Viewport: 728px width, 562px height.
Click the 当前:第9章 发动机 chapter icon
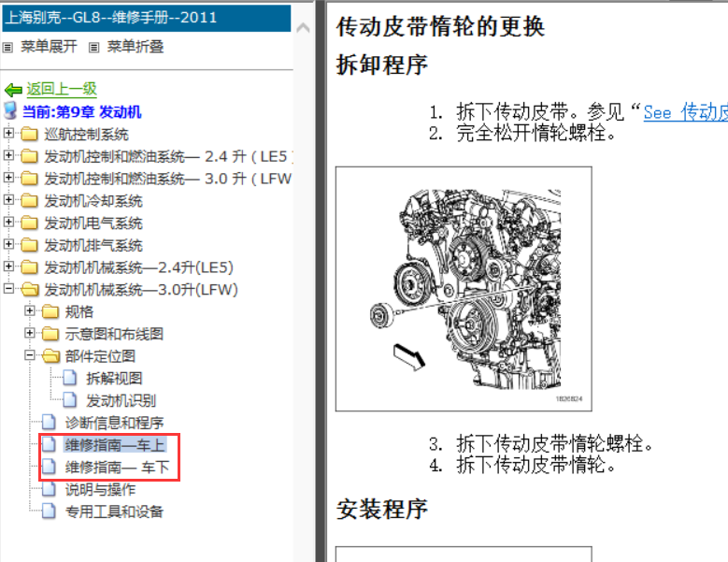click(10, 111)
